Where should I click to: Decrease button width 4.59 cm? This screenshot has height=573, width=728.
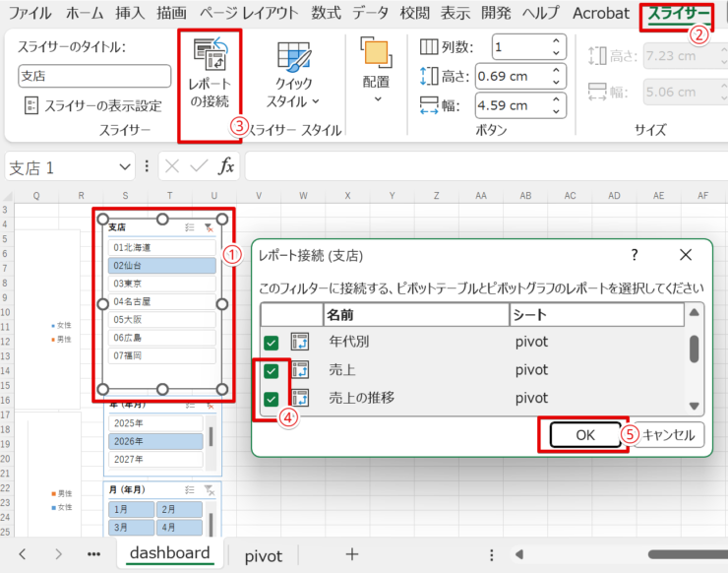tap(556, 111)
